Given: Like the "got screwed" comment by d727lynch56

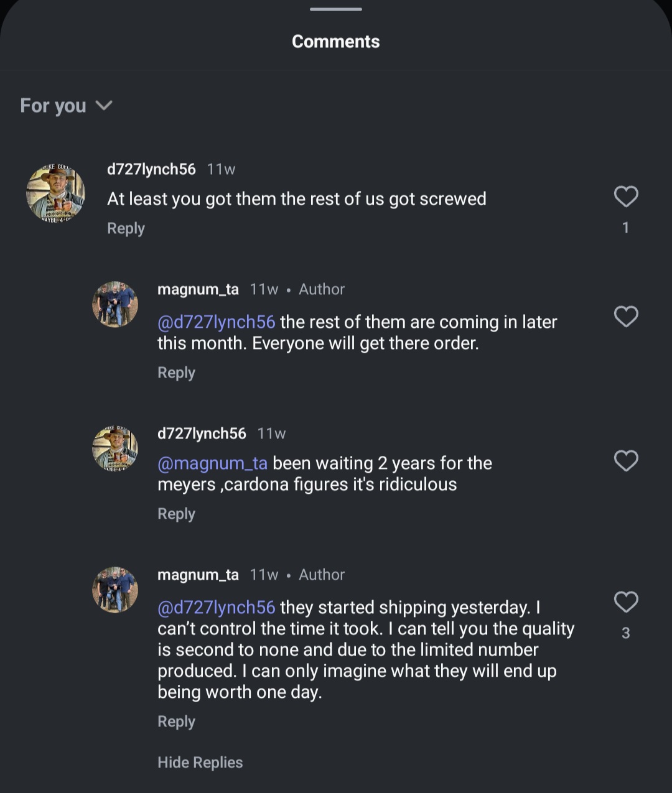Looking at the screenshot, I should [x=625, y=197].
